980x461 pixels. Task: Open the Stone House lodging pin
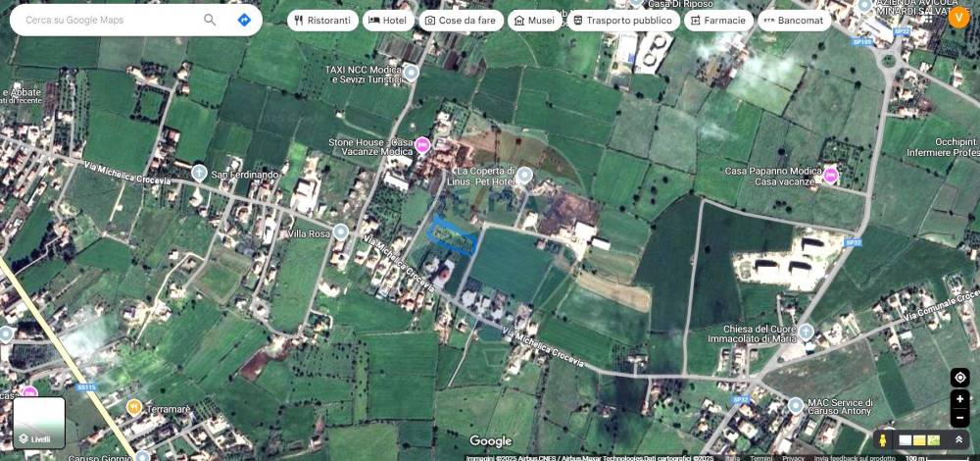(x=422, y=146)
